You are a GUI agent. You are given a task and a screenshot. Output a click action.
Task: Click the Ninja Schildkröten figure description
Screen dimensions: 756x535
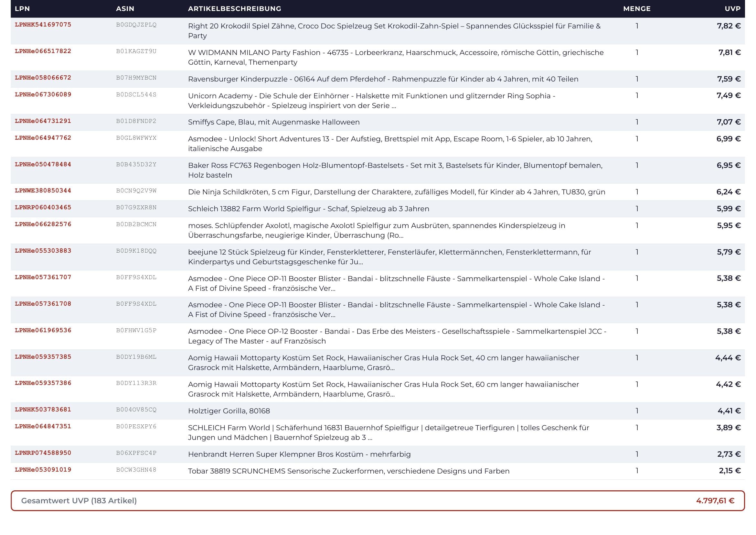397,192
